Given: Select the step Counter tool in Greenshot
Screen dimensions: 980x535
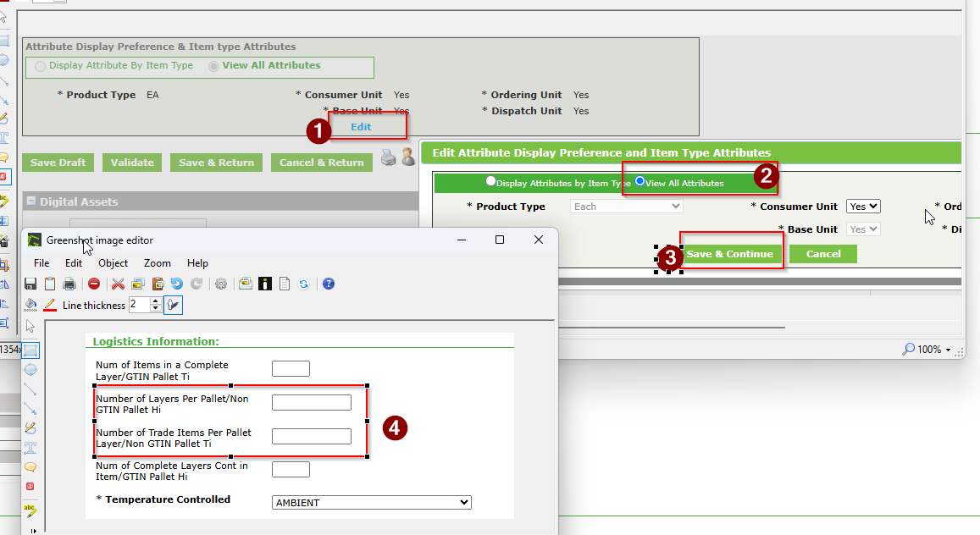Looking at the screenshot, I should coord(30,486).
